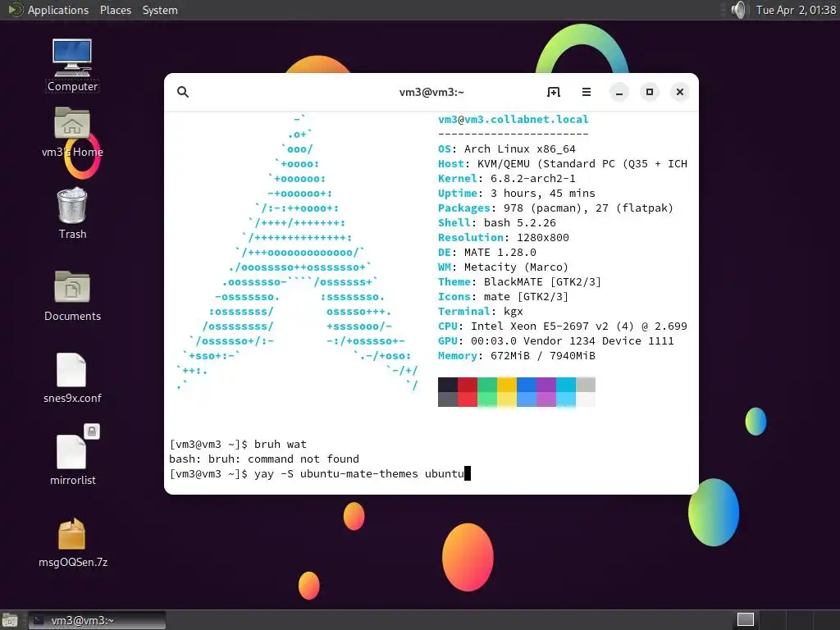Open a new terminal tab
The width and height of the screenshot is (840, 630).
coord(554,92)
